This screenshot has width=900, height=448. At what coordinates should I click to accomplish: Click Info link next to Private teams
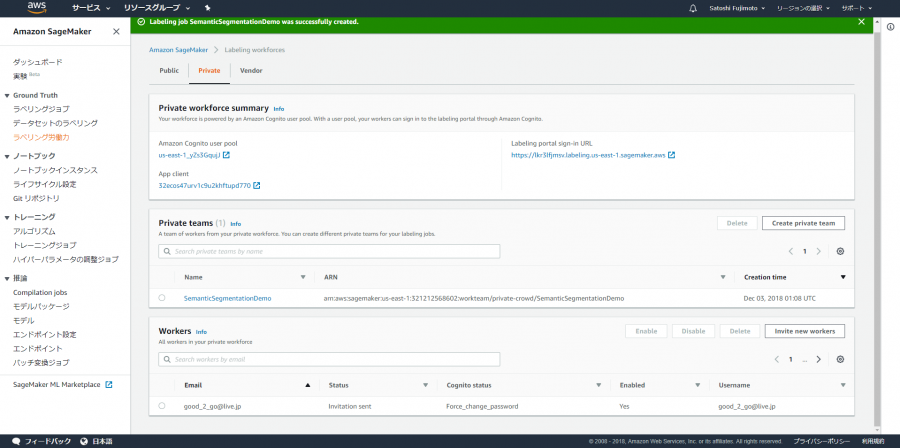point(235,224)
